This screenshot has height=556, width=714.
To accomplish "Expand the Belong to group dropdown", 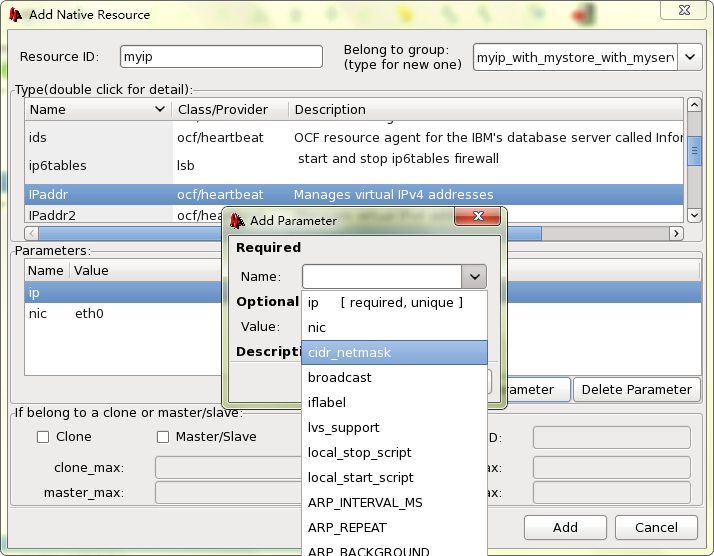I will pos(690,58).
